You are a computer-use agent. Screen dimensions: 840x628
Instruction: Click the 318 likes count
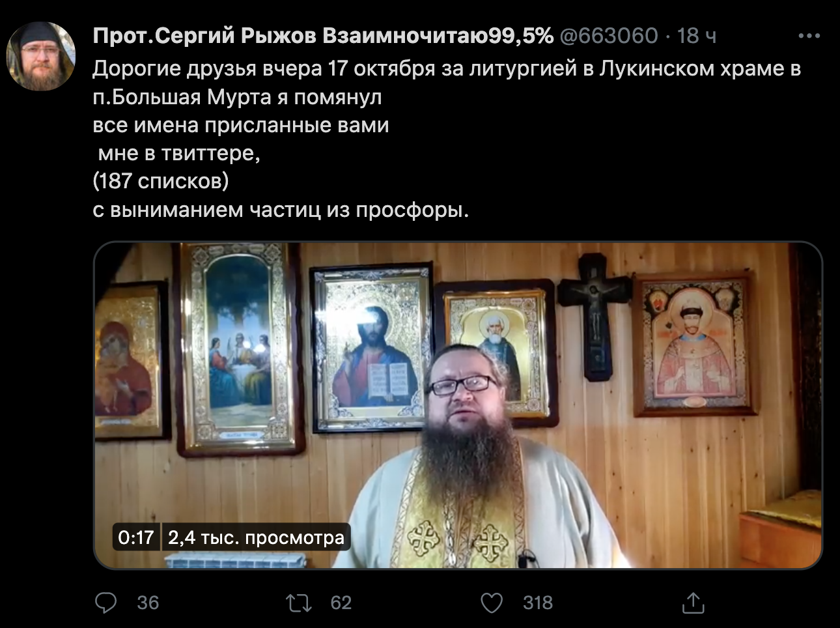pyautogui.click(x=538, y=603)
